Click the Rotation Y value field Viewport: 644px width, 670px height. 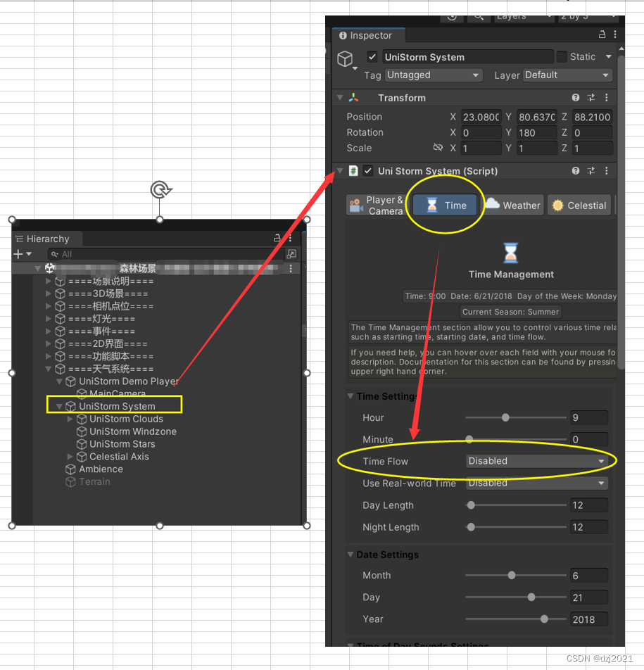pos(537,133)
